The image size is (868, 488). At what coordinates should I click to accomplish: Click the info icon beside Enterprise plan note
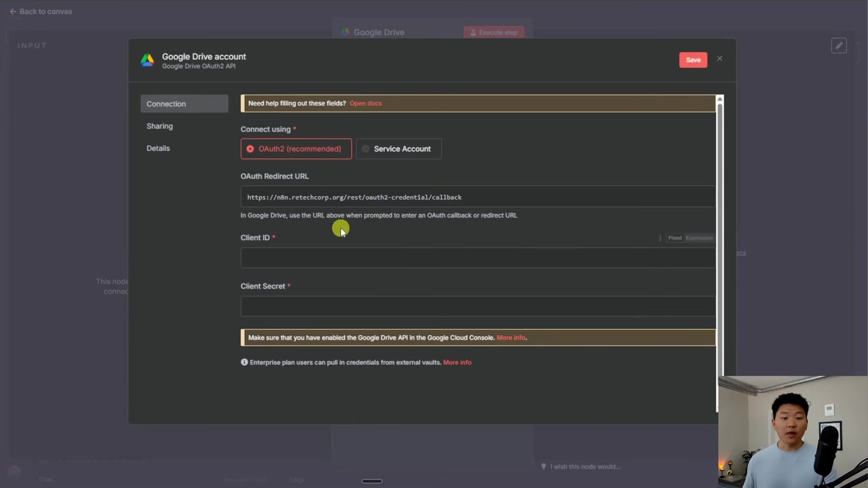tap(244, 362)
